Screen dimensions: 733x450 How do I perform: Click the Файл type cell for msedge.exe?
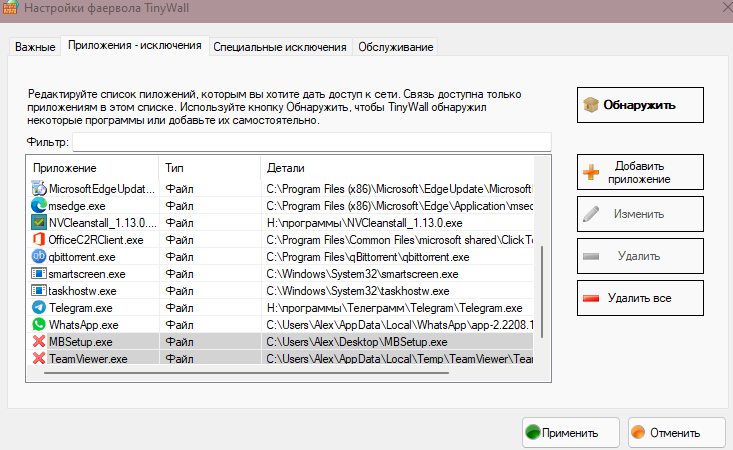coord(180,206)
